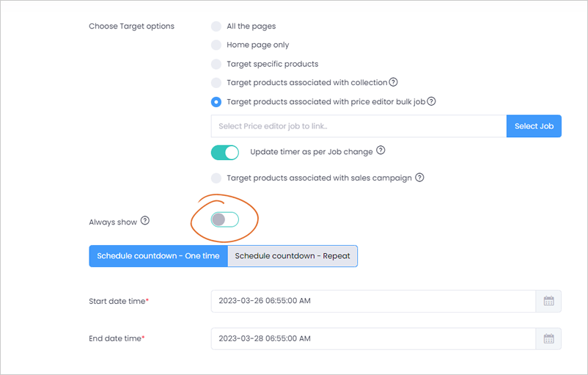
Task: Open calendar picker for End date time
Action: click(548, 338)
